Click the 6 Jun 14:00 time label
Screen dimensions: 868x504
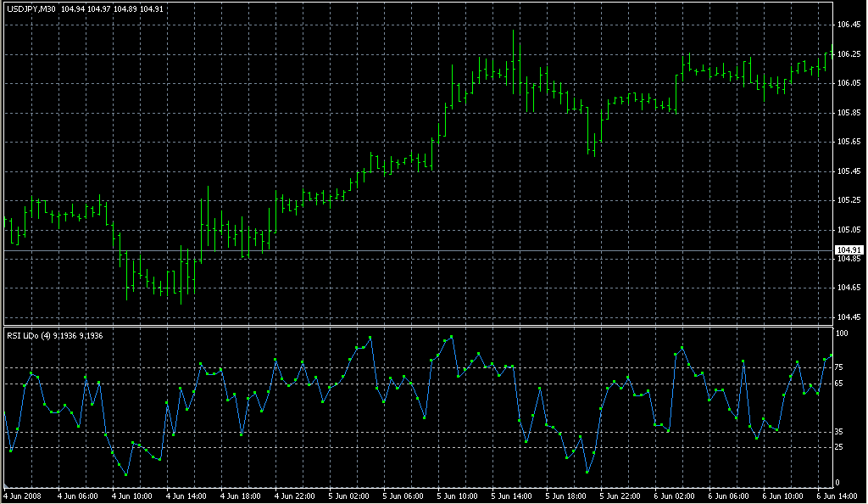click(837, 496)
